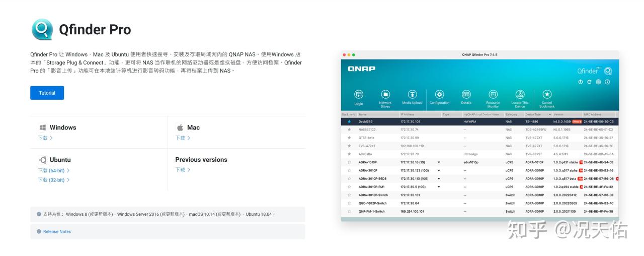This screenshot has height=256, width=644.
Task: Click the info icon beside supported systems
Action: (39, 214)
